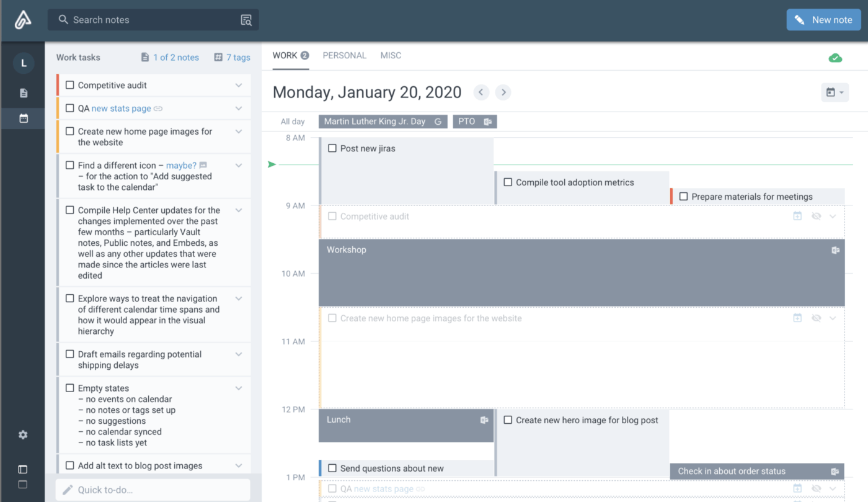Click the search-in-notes icon in search bar
The height and width of the screenshot is (502, 868).
point(246,20)
